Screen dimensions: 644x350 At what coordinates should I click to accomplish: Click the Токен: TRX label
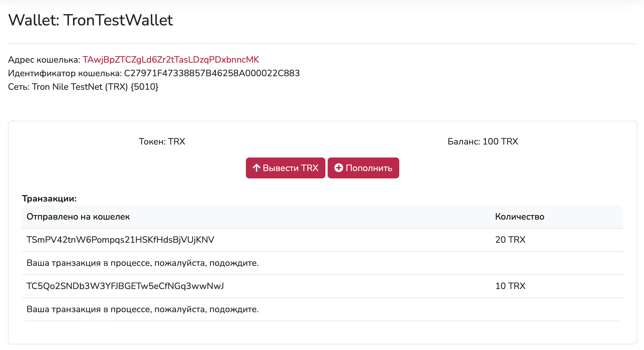(x=162, y=141)
